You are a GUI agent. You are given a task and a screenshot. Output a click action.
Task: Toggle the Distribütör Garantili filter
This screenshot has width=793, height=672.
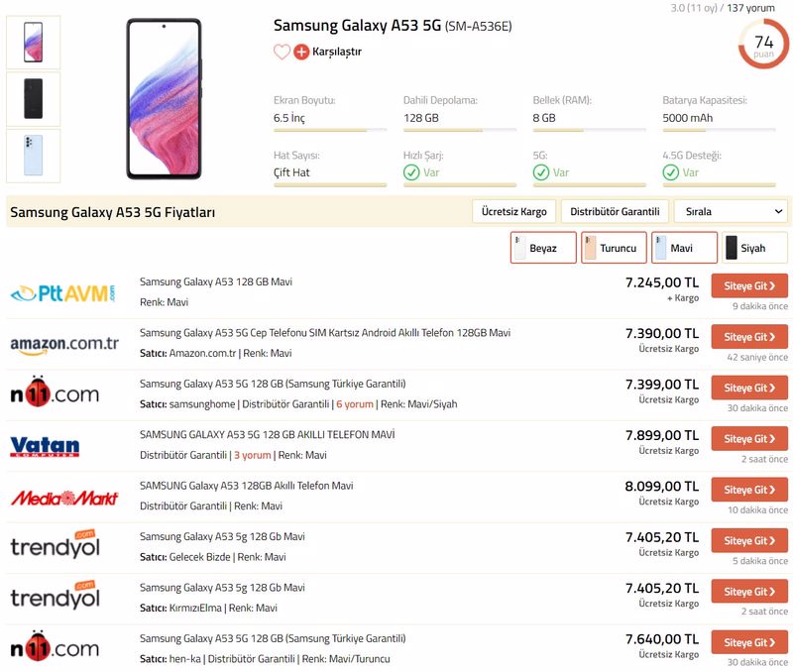615,212
